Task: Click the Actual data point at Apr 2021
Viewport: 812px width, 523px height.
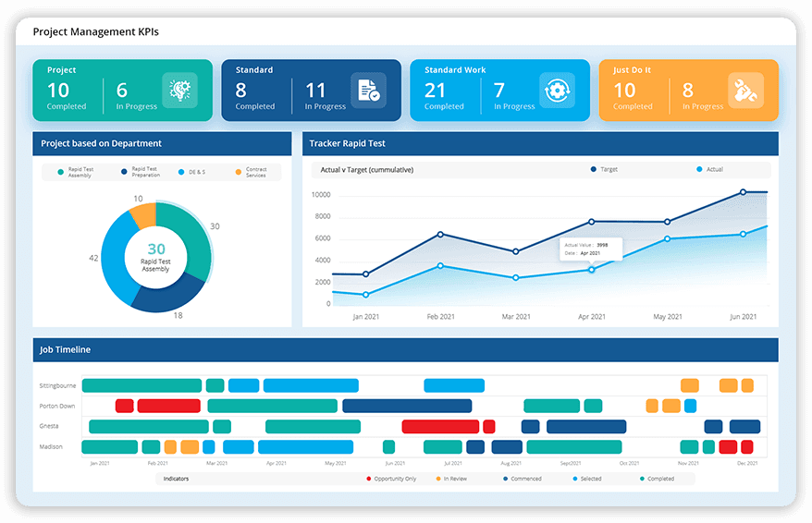Action: 592,270
